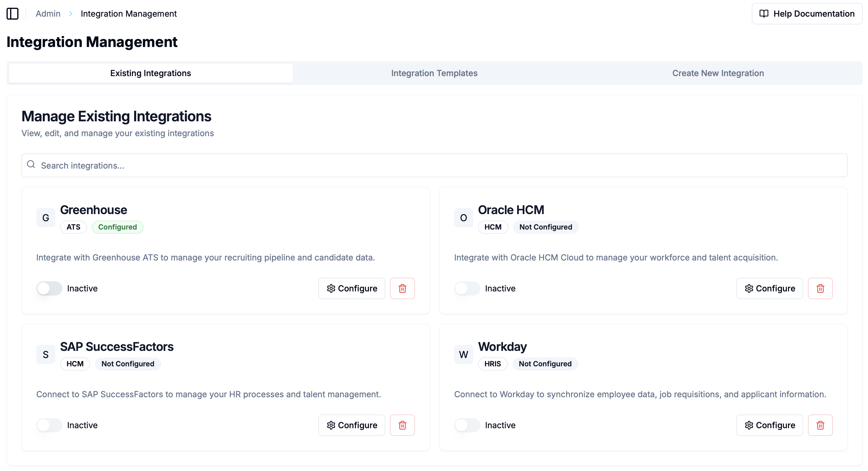Viewport: 868px width, 471px height.
Task: Click the search magnifier icon
Action: click(x=31, y=165)
